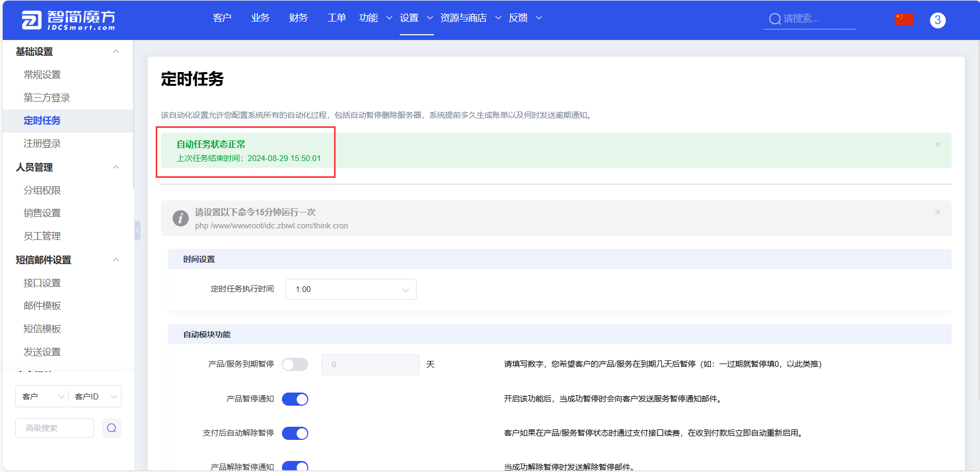
Task: Click the suspend days number field
Action: [370, 364]
